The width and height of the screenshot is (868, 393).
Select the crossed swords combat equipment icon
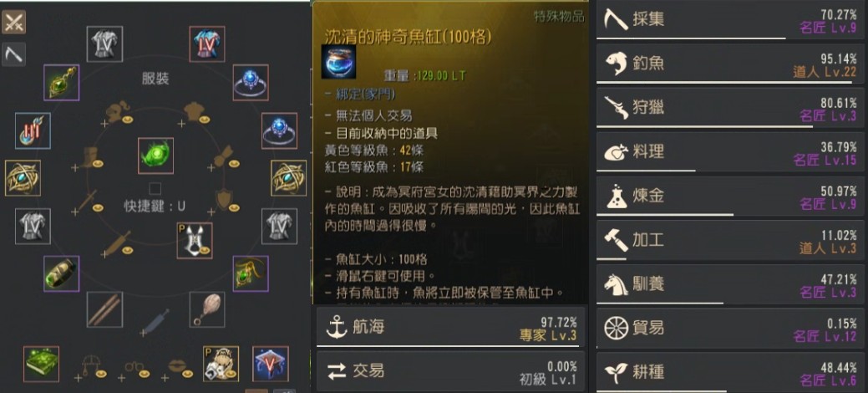point(13,23)
